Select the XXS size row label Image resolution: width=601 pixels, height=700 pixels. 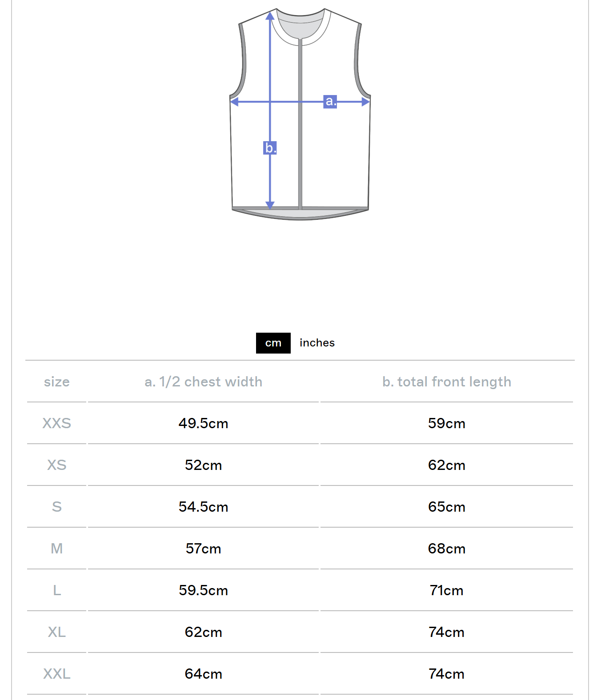pyautogui.click(x=56, y=423)
